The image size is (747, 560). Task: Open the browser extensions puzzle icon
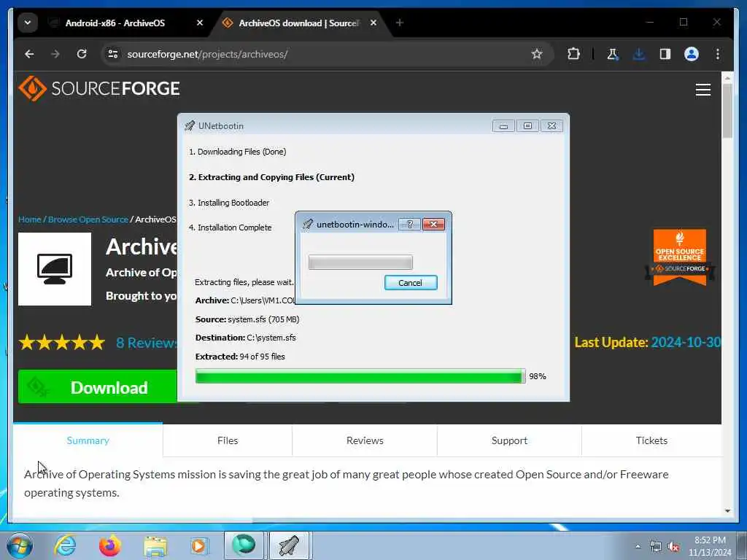pos(573,54)
